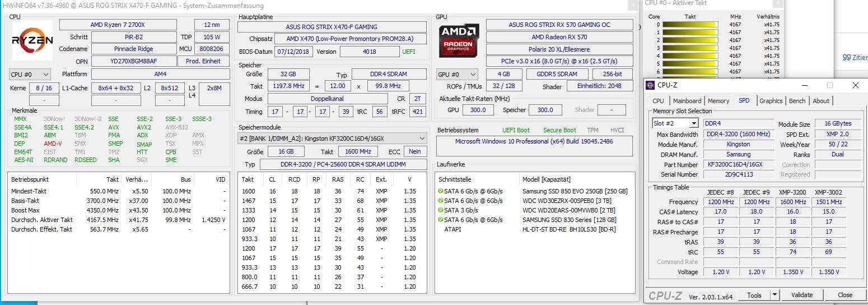Click the DDR4-3200 / PC4-25600 memory type field
Screen dimensions: 868x305
(x=343, y=164)
